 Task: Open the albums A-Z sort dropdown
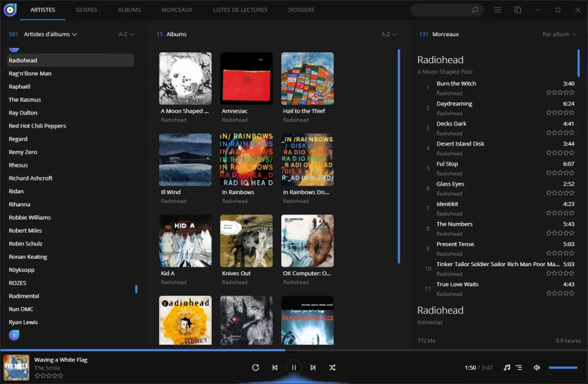(x=389, y=34)
